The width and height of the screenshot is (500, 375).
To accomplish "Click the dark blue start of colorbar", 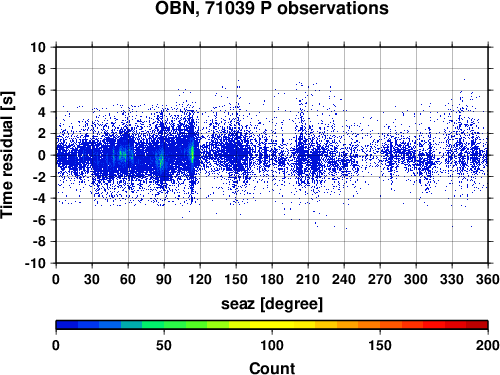I will point(67,325).
